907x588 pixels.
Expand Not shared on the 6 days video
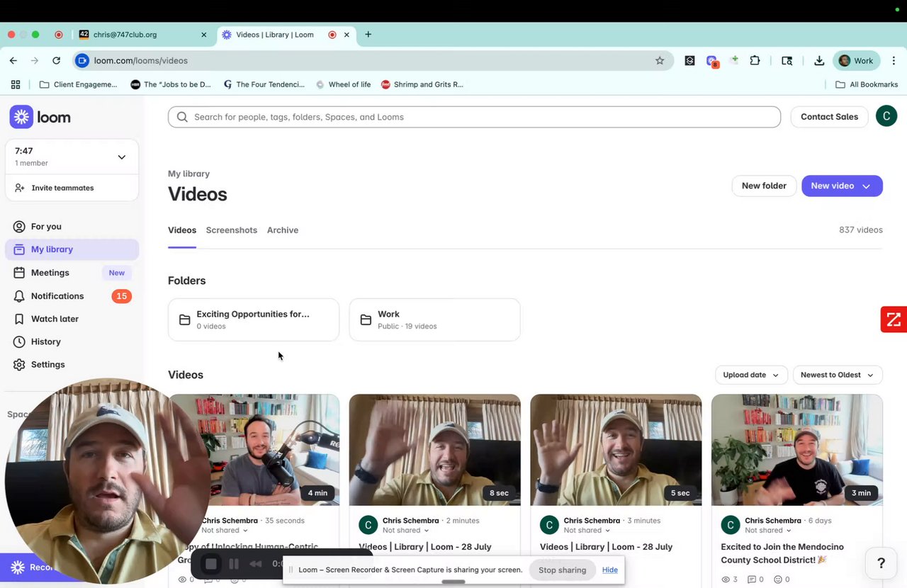(x=768, y=531)
